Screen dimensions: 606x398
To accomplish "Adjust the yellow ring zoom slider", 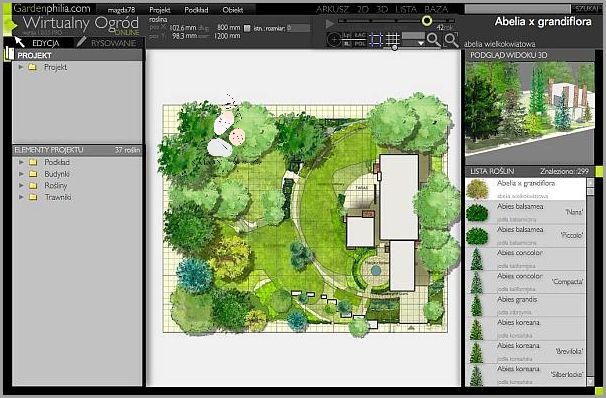I will (427, 20).
